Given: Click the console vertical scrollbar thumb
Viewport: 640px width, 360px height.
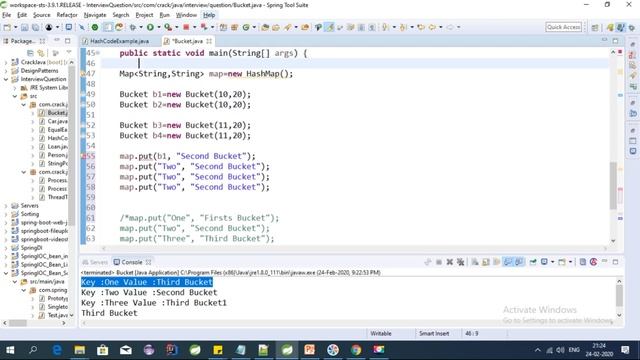Looking at the screenshot, I should pos(619,296).
